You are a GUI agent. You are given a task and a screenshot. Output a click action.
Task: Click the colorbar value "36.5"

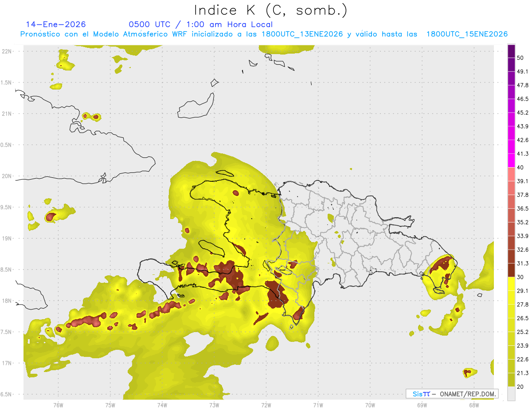click(x=523, y=209)
